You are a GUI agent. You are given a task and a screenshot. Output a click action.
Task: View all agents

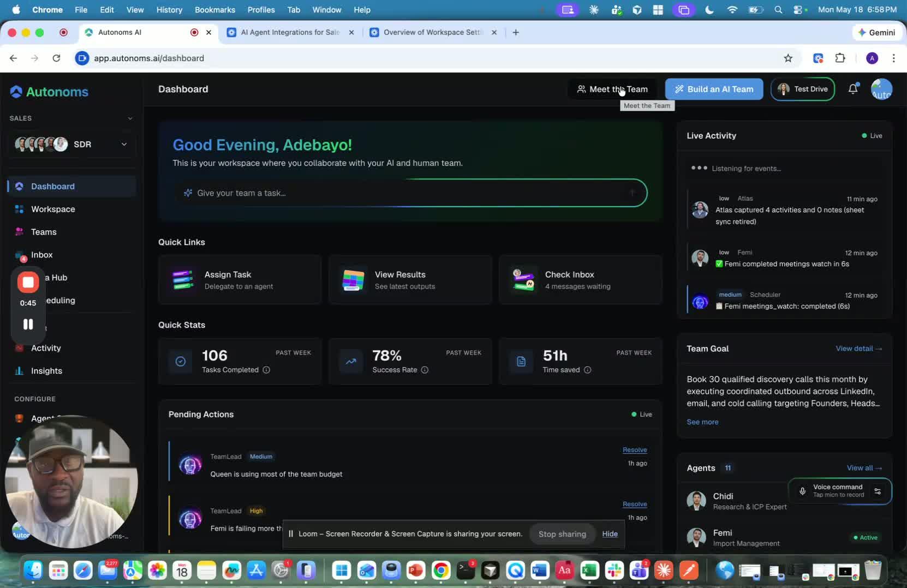click(x=864, y=468)
